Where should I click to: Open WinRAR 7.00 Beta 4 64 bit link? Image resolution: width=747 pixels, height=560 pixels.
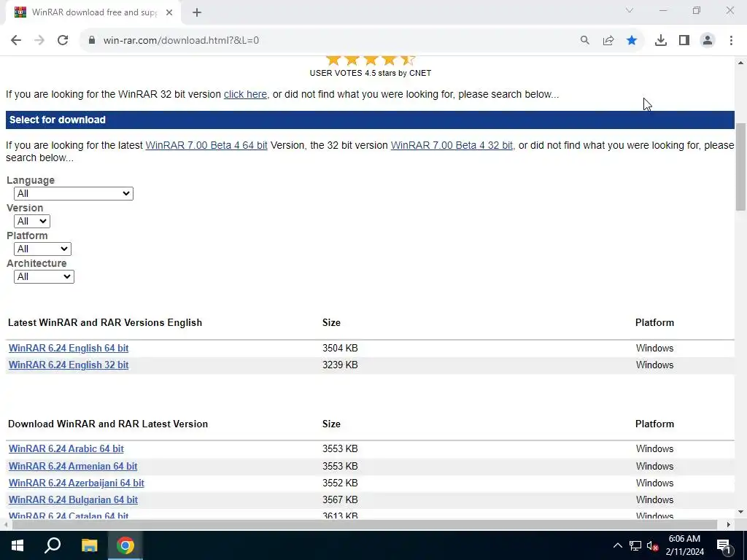pyautogui.click(x=206, y=145)
